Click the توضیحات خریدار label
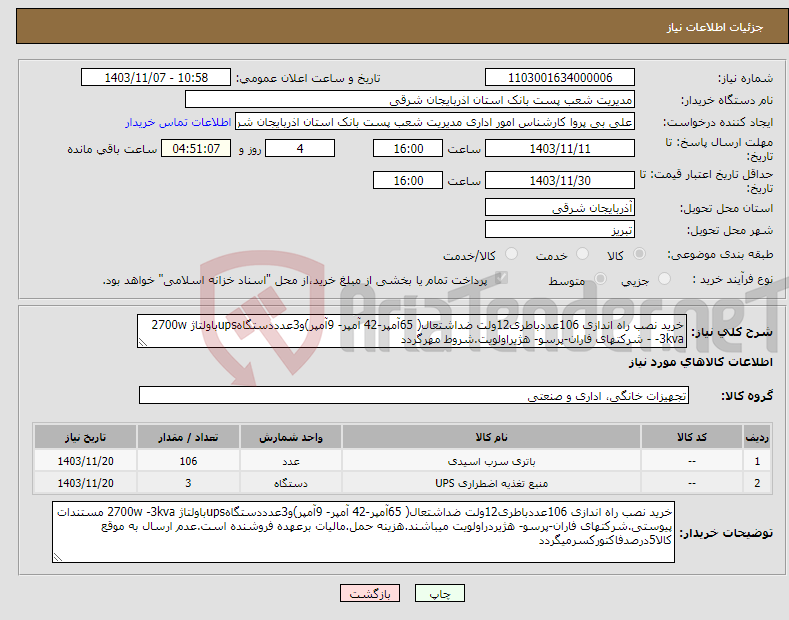The image size is (789, 620). [726, 532]
